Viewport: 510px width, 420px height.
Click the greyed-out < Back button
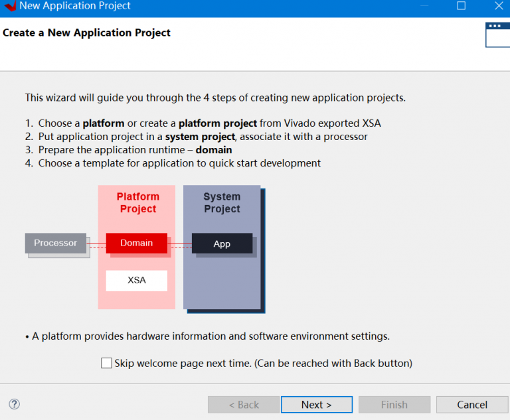(x=244, y=405)
